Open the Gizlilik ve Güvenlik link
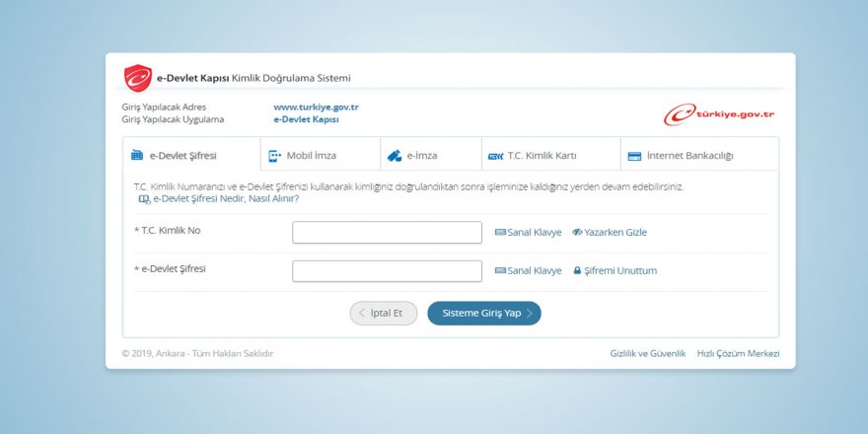The height and width of the screenshot is (434, 868). 648,353
